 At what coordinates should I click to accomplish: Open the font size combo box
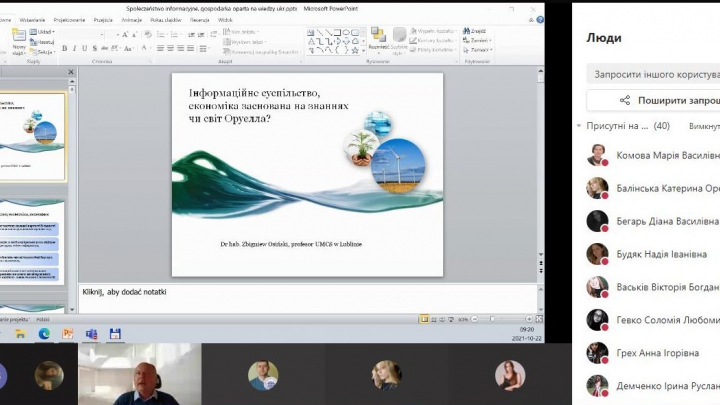click(x=113, y=35)
